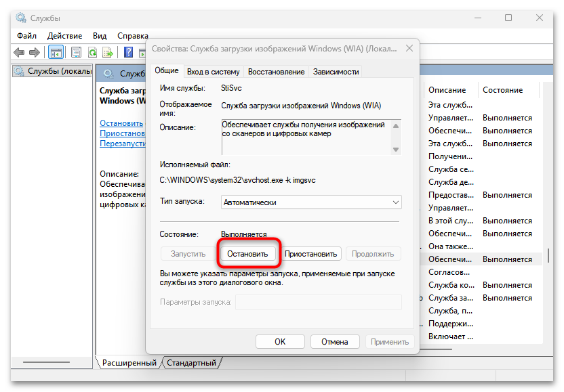Click the greyed Запустить button

coord(188,254)
